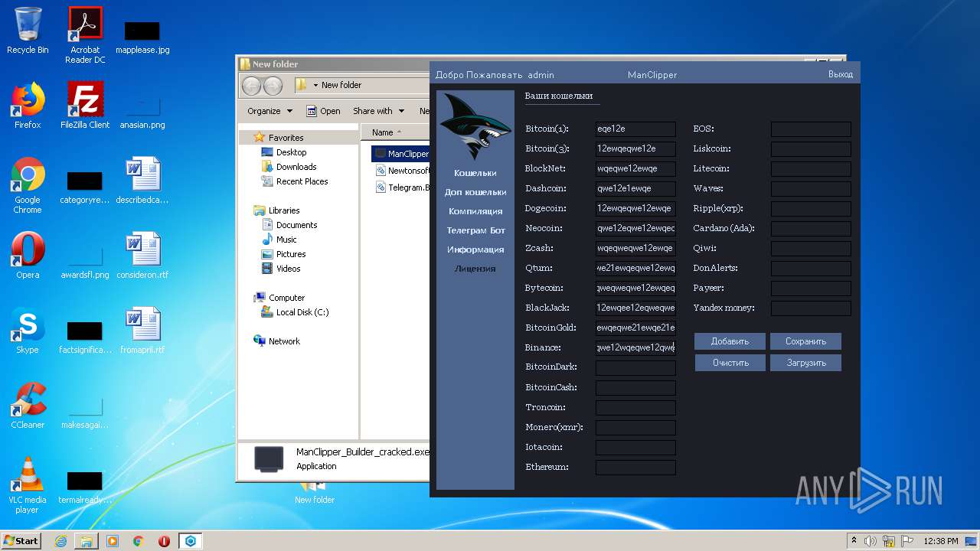Viewport: 980px width, 551px height.
Task: Click the Windows Explorer taskbar icon
Action: 87,541
